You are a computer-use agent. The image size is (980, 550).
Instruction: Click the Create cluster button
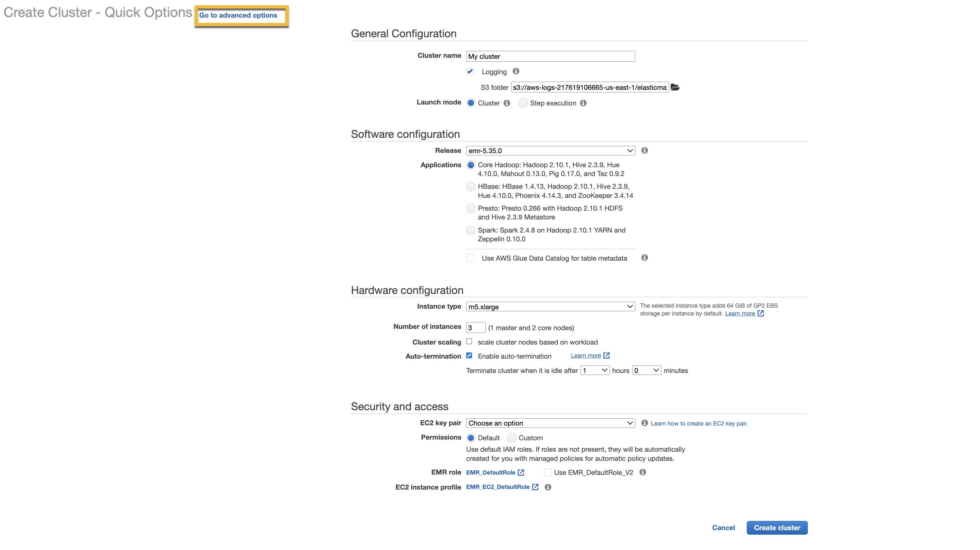point(777,528)
